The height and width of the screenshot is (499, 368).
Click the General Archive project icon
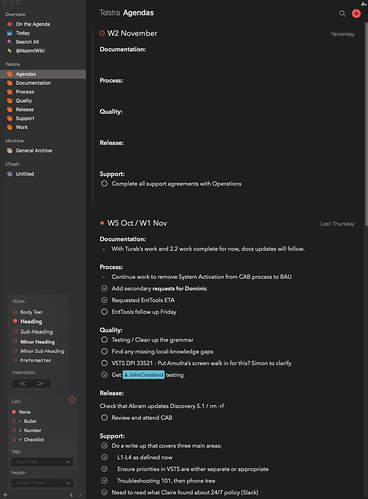[x=9, y=151]
